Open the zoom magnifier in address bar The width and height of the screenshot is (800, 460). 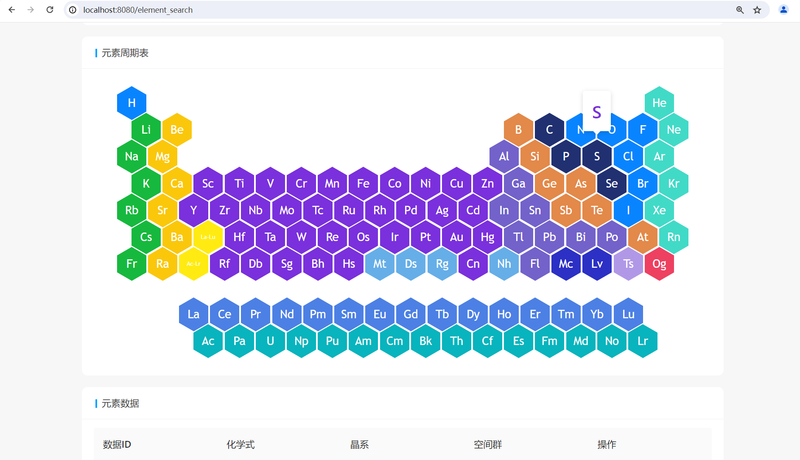[740, 10]
